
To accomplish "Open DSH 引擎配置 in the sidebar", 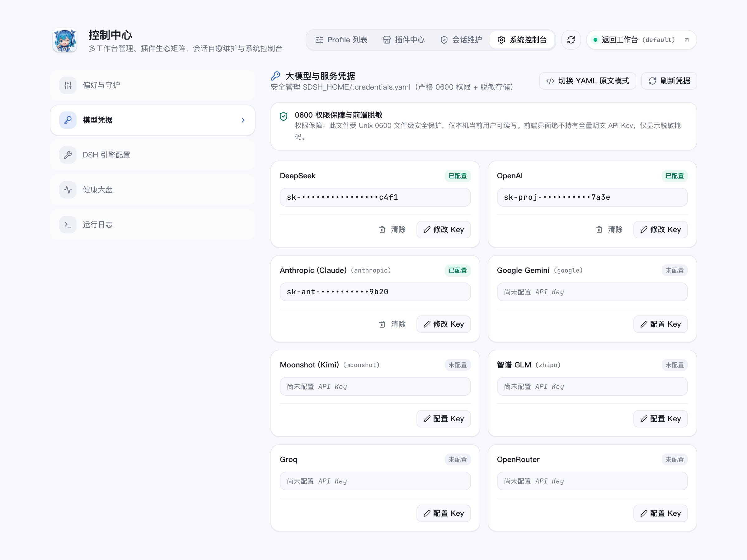I will (153, 155).
